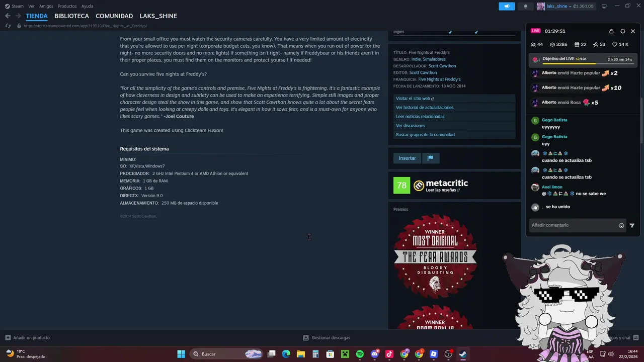This screenshot has height=362, width=644.
Task: Select the COMUNIDAD tab
Action: pos(114,16)
